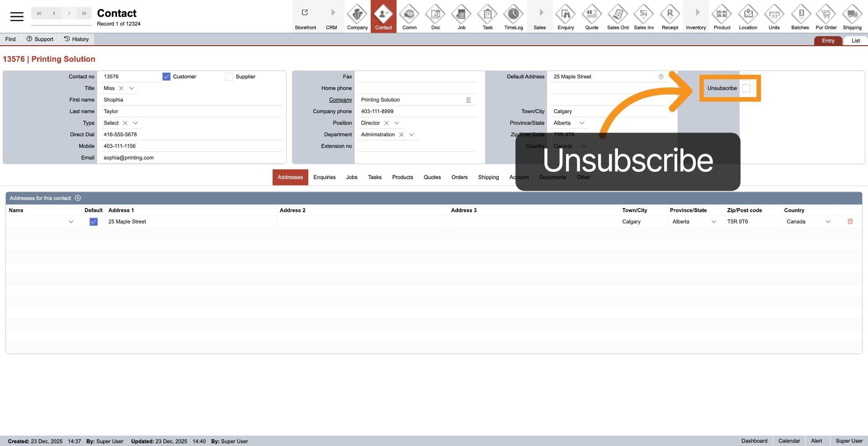Open the TimeLog clock icon
The image size is (868, 446).
[514, 15]
